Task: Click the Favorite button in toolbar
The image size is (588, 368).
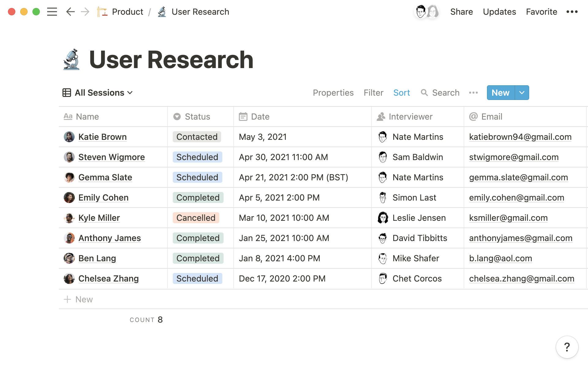Action: (x=541, y=11)
